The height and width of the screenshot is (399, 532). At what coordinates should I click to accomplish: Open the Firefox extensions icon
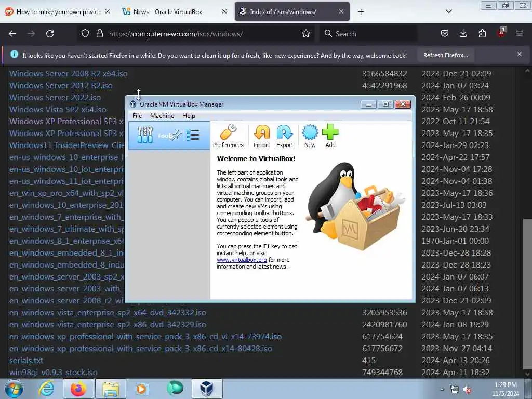(x=482, y=34)
